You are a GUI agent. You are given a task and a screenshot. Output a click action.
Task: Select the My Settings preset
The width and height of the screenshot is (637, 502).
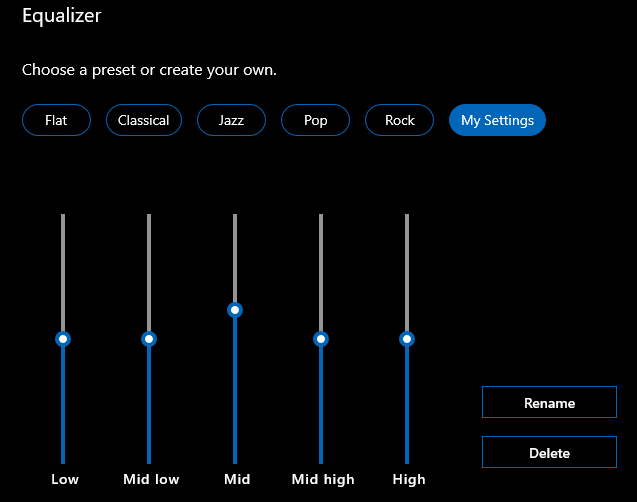[497, 120]
